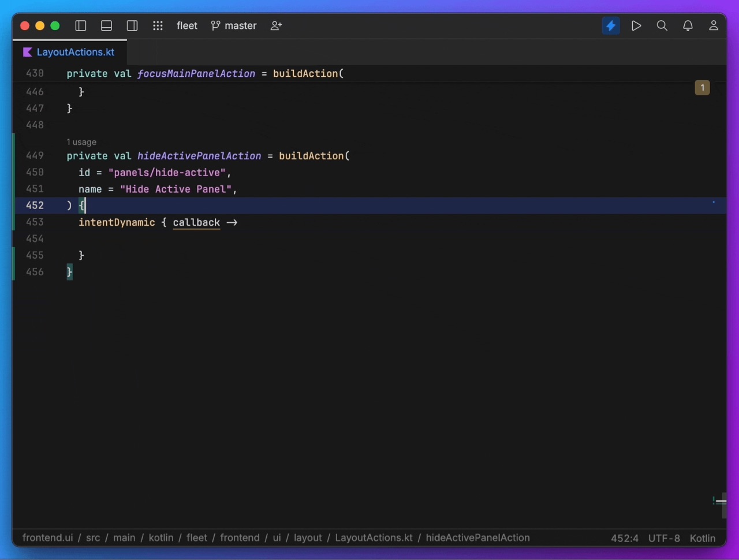
Task: Enable Smart Mode with the lightning icon
Action: 611,25
